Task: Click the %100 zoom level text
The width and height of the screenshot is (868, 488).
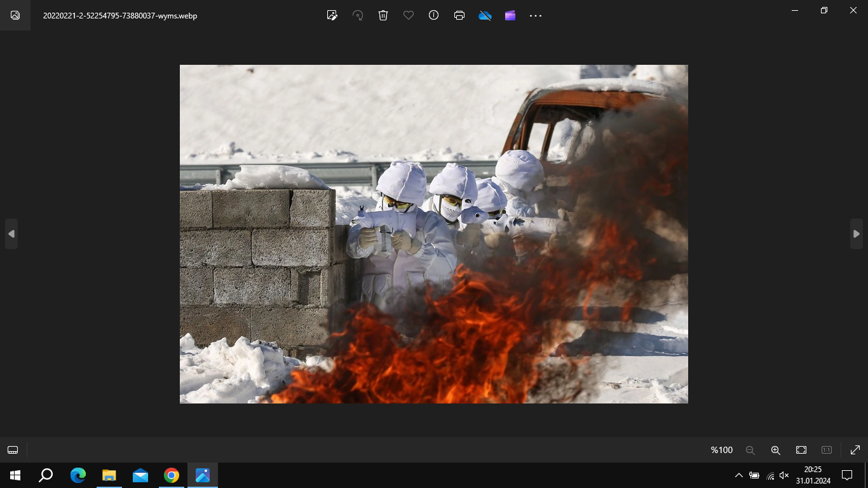Action: [x=722, y=450]
